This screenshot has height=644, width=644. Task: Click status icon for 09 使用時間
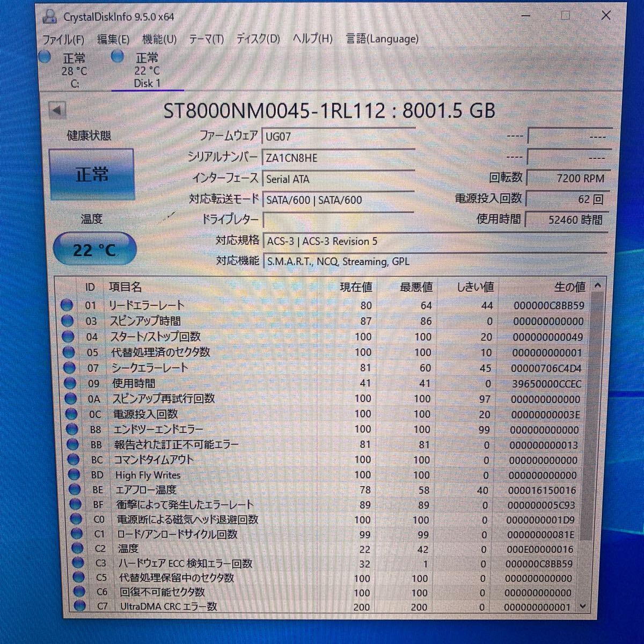click(70, 383)
